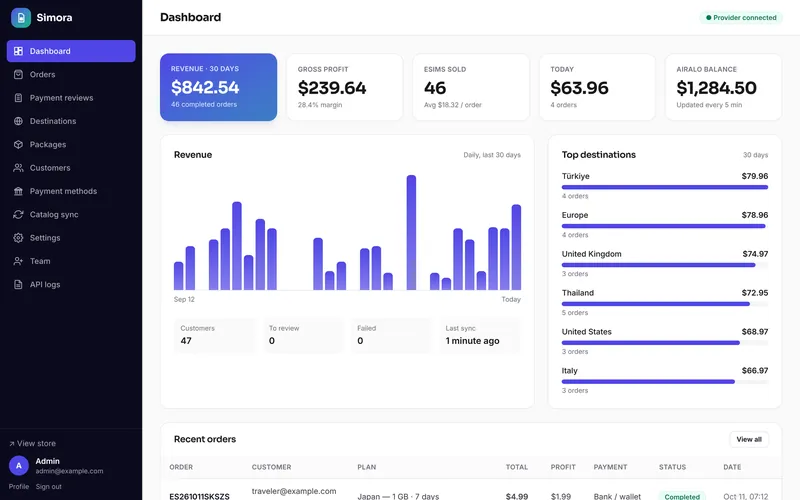Screen dimensions: 800x500
Task: Click the Admin avatar circle
Action: 19,466
